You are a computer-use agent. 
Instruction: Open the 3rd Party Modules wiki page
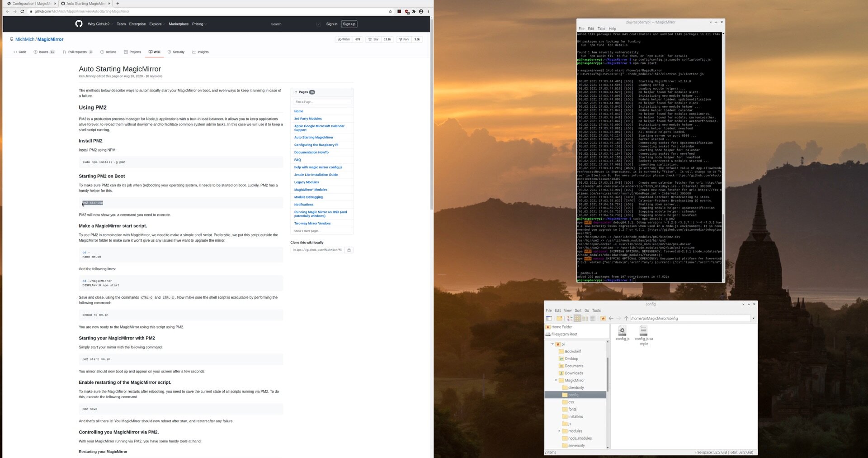308,119
